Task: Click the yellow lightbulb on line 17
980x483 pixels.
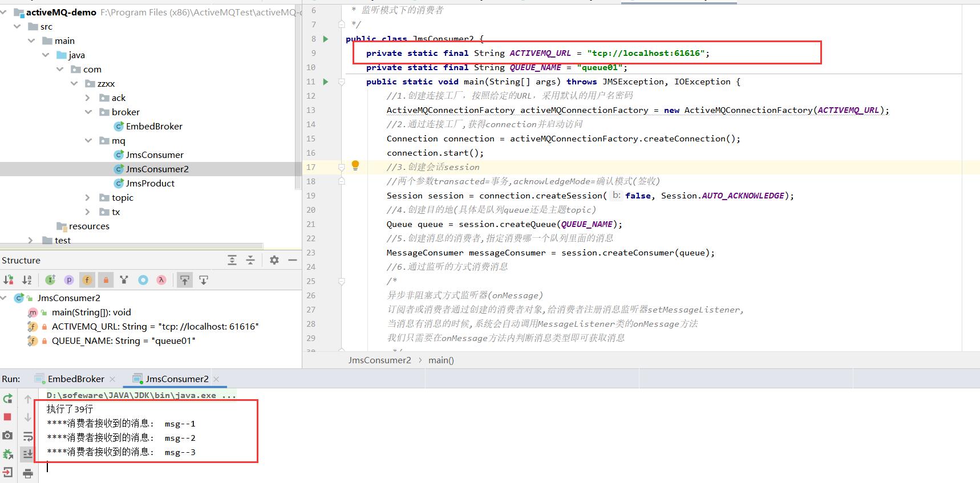Action: tap(355, 165)
